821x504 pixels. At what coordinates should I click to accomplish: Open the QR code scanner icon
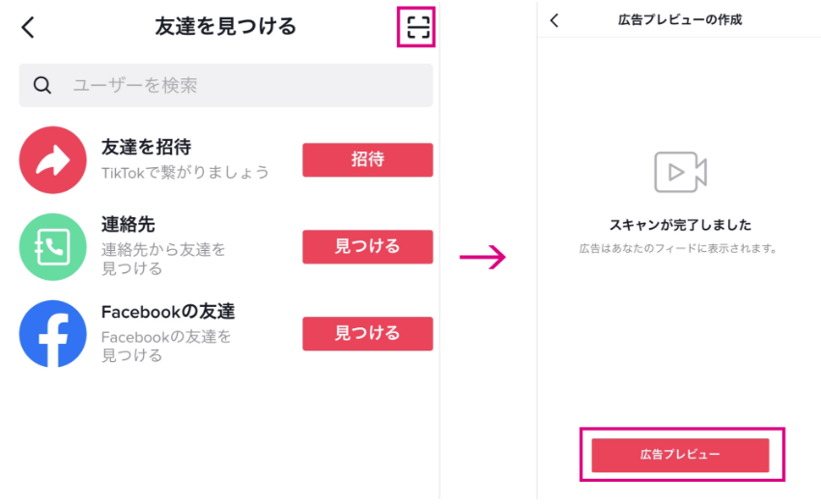point(418,27)
